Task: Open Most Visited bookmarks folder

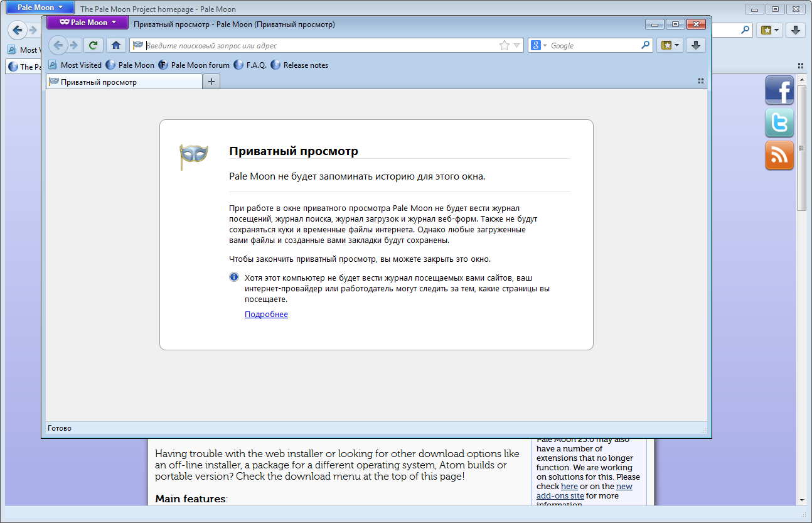Action: 75,65
